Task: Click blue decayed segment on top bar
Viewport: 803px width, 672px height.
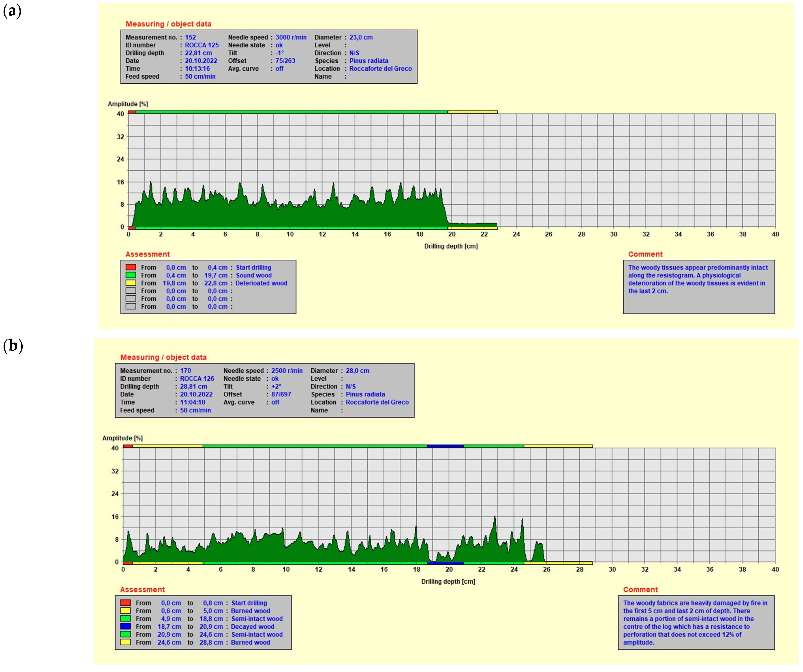Action: click(445, 446)
